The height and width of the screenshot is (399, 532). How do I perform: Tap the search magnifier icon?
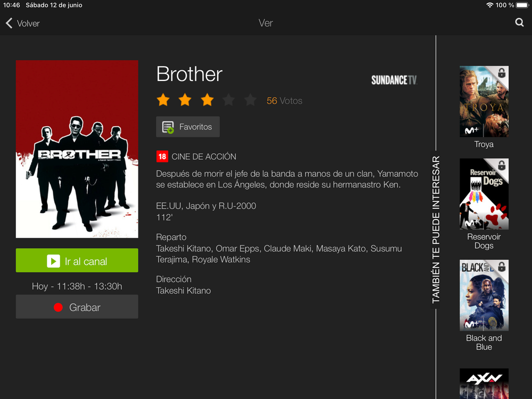[x=519, y=22]
